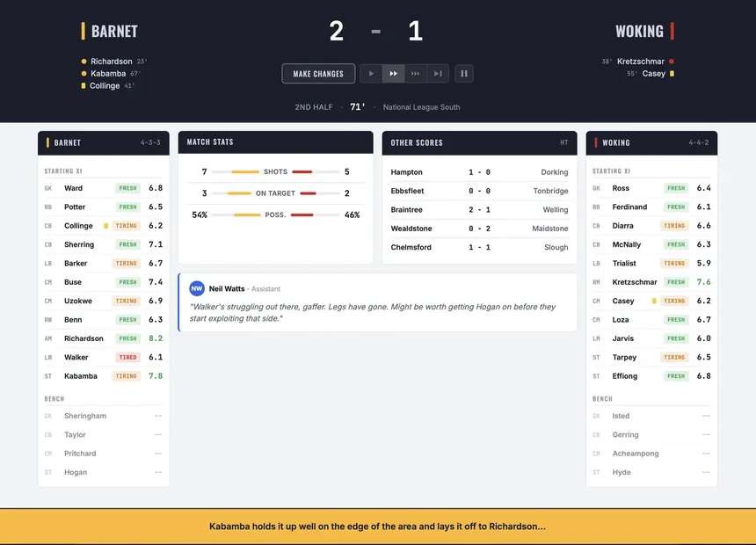This screenshot has width=756, height=545.
Task: Open the Woking lineup panel header
Action: coord(651,142)
